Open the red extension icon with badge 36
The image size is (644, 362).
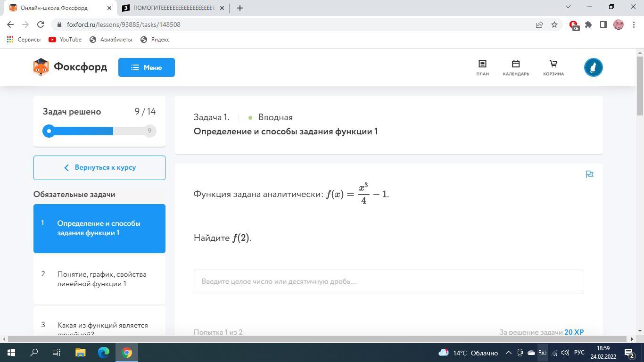coord(574,25)
